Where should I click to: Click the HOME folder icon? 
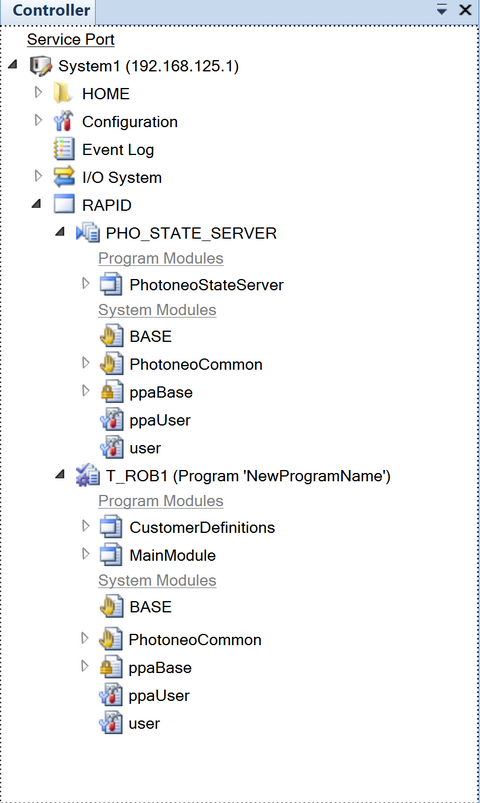(64, 93)
